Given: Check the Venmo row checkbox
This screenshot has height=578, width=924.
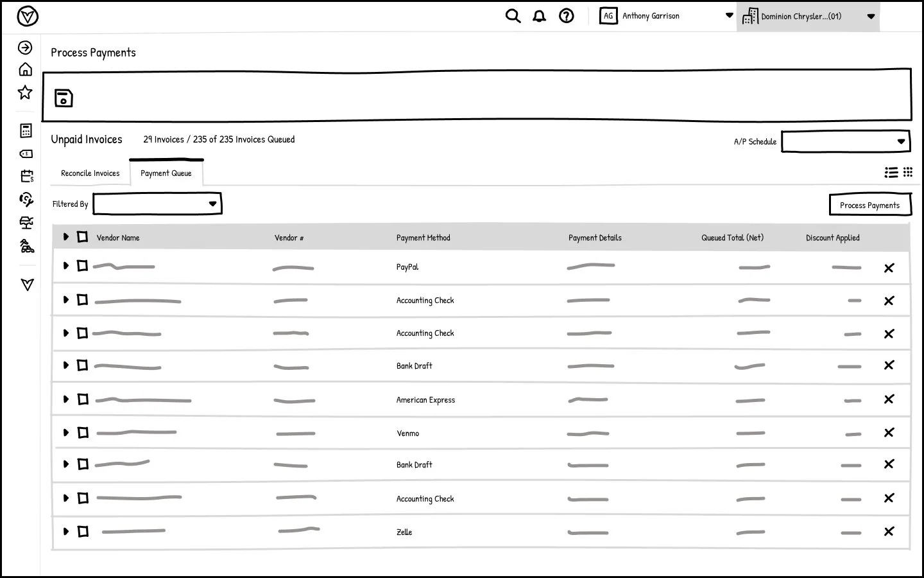Looking at the screenshot, I should (83, 432).
